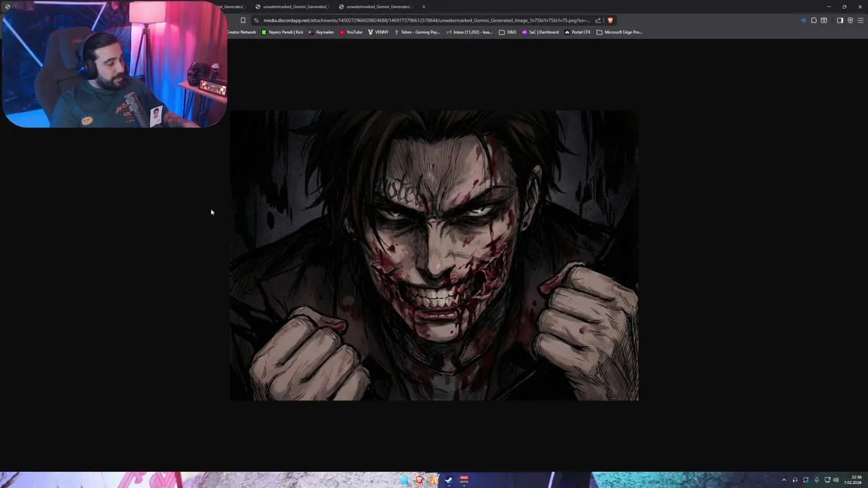
Task: Open Brave VPN shield icon
Action: pyautogui.click(x=850, y=20)
